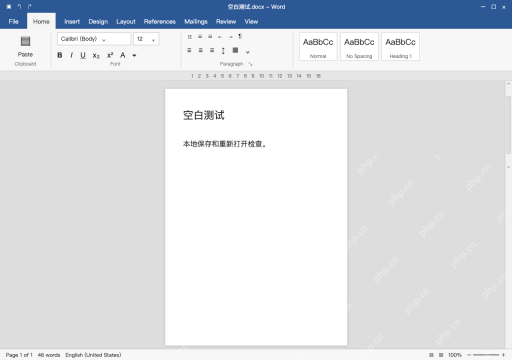Open the File tab
The height and width of the screenshot is (360, 512).
coord(14,22)
